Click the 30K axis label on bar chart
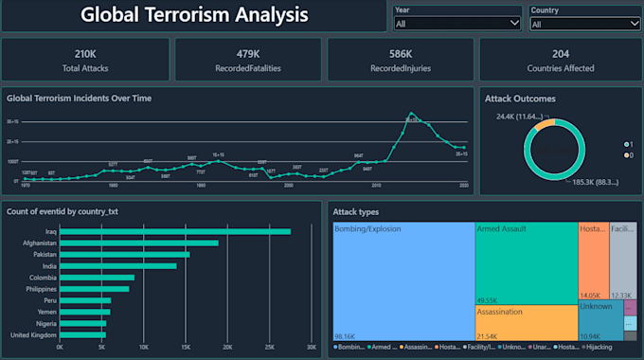 click(x=312, y=348)
